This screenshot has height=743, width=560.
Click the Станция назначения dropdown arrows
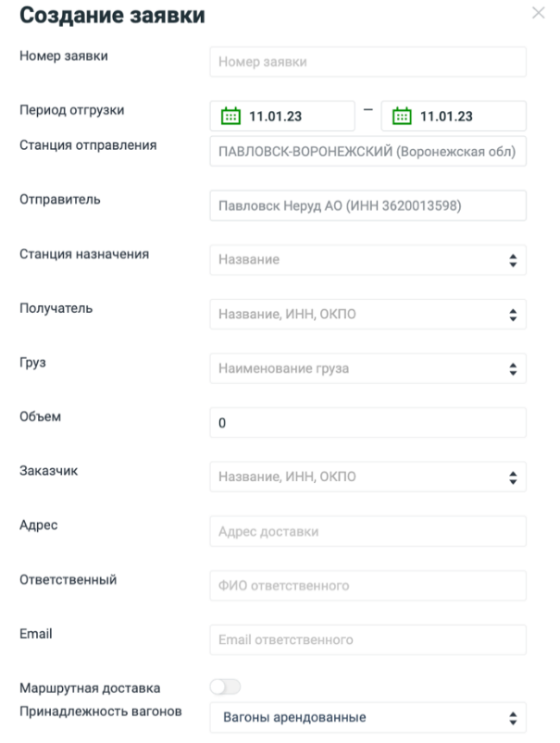tap(513, 261)
